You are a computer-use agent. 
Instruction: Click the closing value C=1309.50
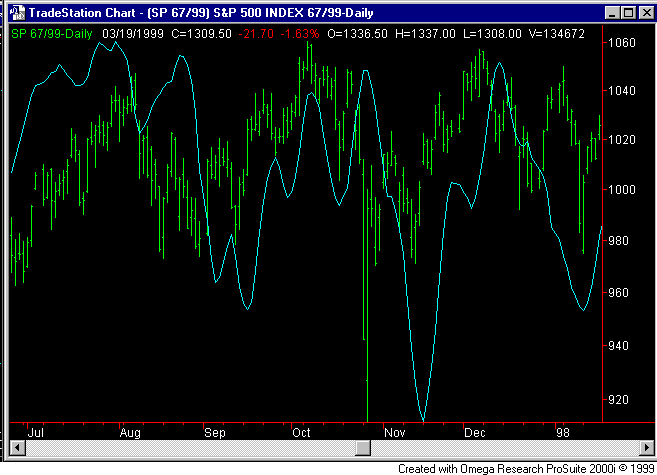pos(201,34)
